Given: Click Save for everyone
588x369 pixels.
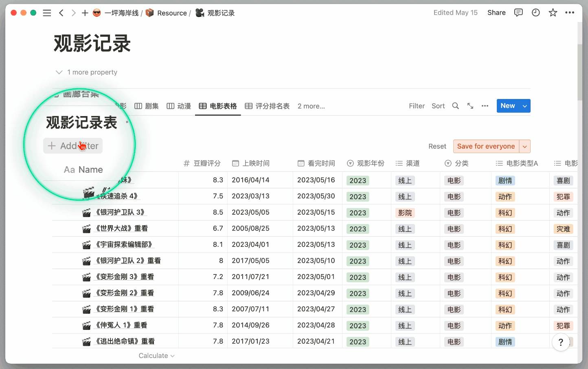Looking at the screenshot, I should 486,146.
